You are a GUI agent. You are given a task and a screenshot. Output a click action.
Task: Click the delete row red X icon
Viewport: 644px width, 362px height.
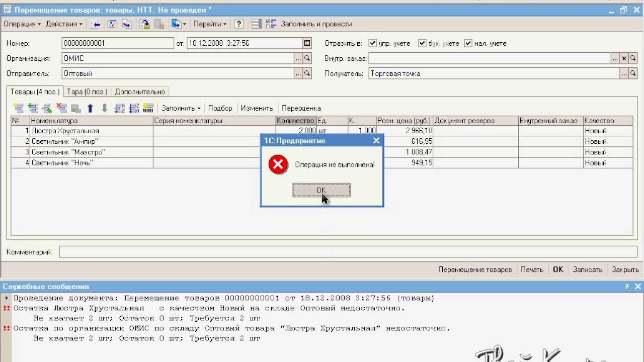click(x=61, y=108)
